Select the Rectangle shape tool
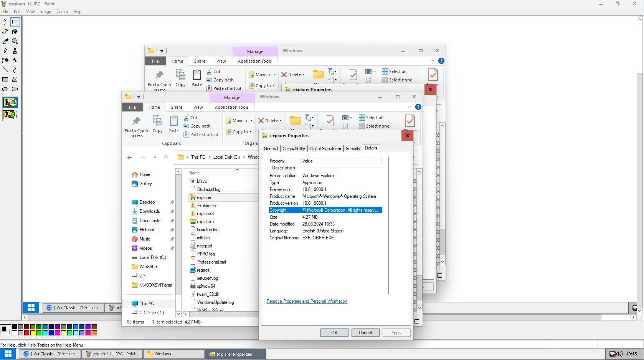 (5, 80)
